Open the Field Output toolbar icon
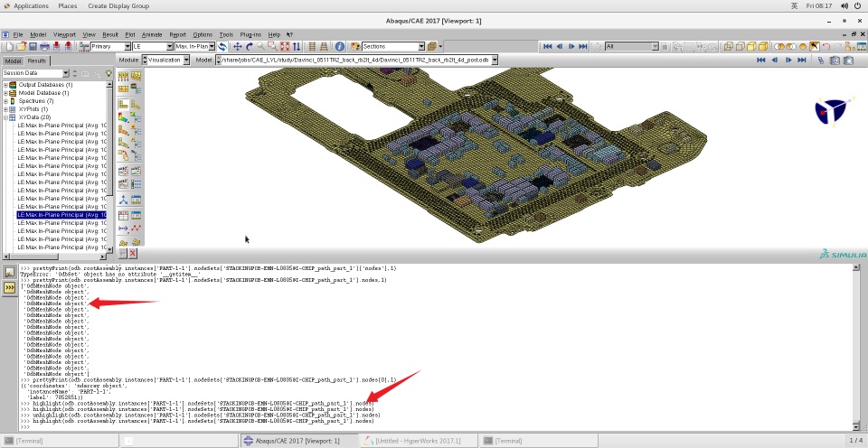This screenshot has height=448, width=868. tap(85, 46)
